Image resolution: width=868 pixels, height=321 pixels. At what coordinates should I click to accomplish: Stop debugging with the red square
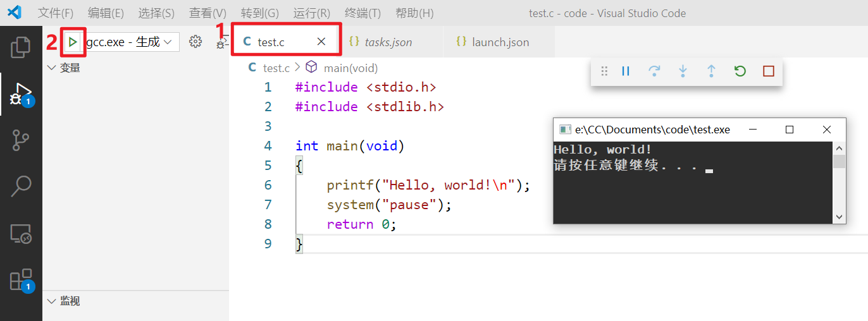(x=769, y=71)
